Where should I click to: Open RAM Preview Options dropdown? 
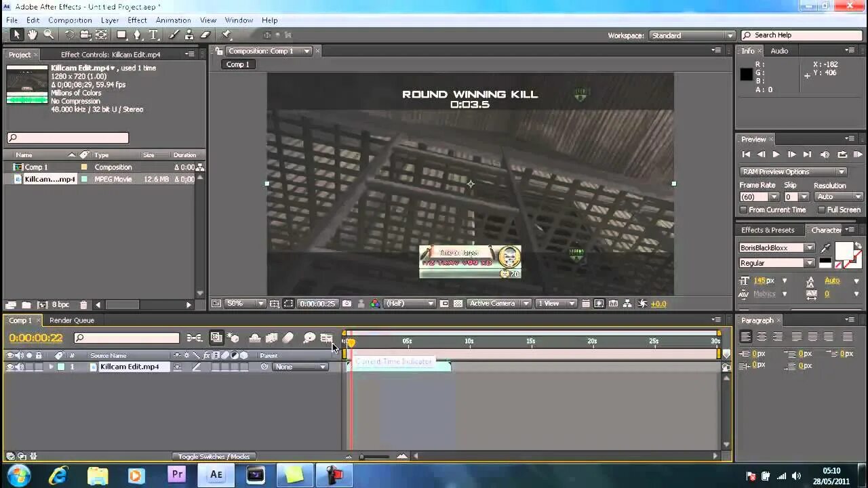(x=793, y=172)
